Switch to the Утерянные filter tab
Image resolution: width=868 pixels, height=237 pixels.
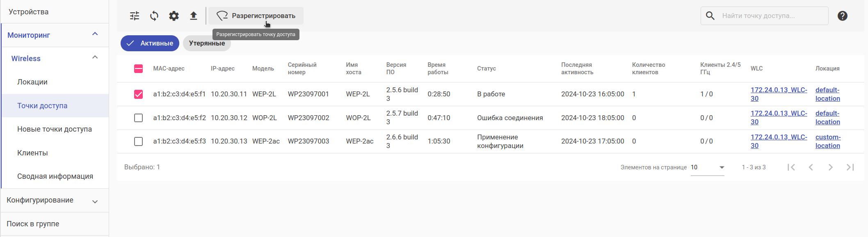[x=207, y=43]
